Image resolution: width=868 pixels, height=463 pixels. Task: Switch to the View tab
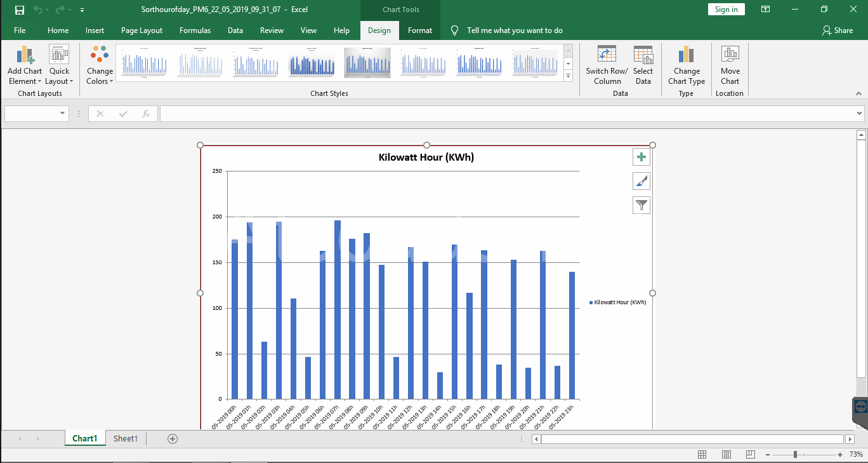pyautogui.click(x=309, y=30)
